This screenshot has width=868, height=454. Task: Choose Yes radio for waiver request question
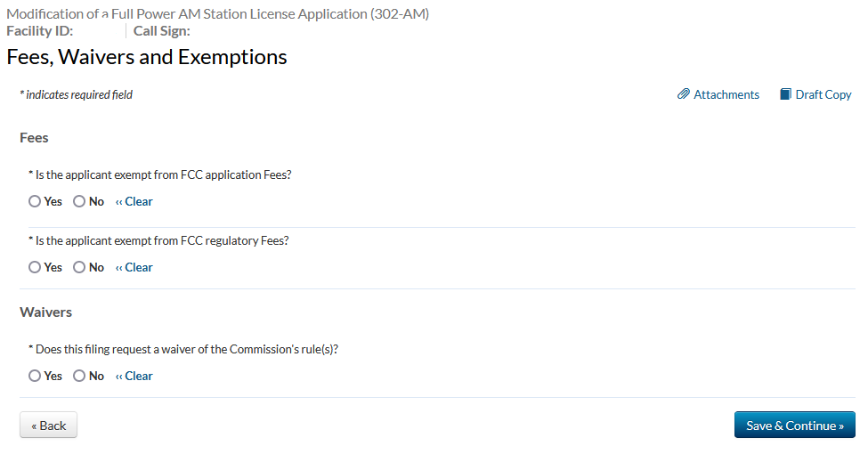point(35,376)
